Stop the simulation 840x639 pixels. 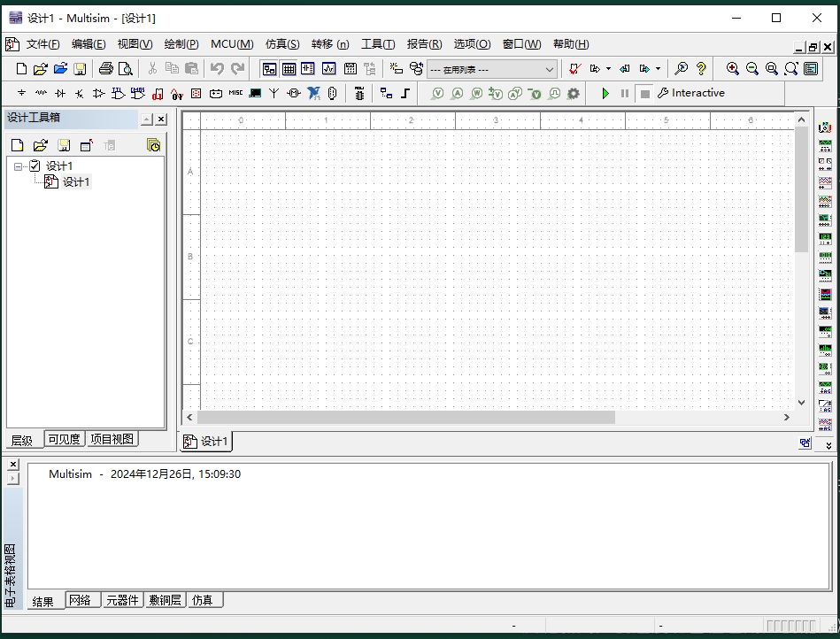(645, 94)
